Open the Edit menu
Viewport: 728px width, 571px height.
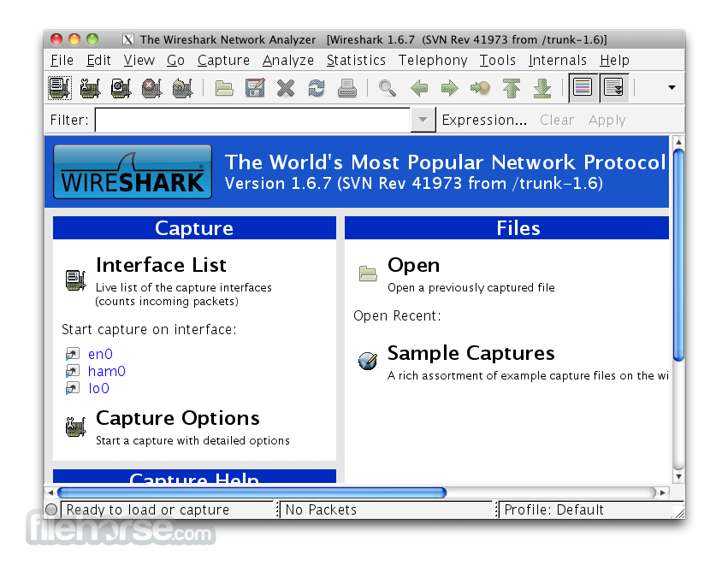click(x=98, y=61)
